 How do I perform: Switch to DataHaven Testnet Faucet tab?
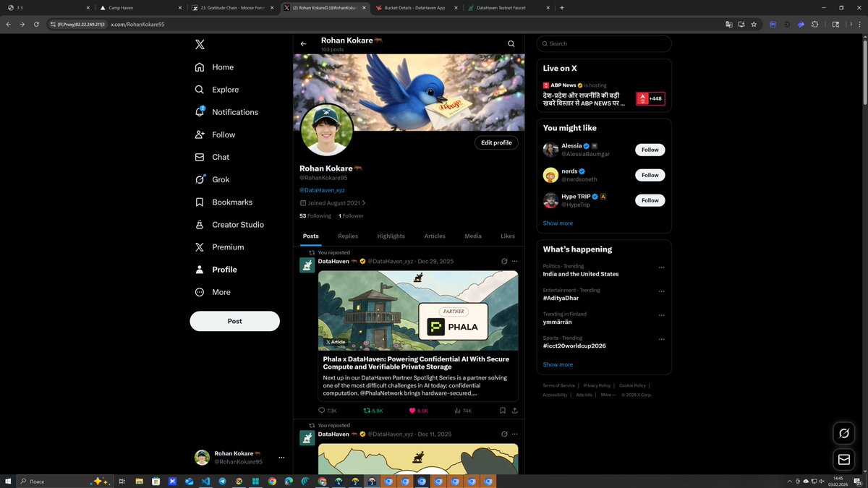(507, 7)
